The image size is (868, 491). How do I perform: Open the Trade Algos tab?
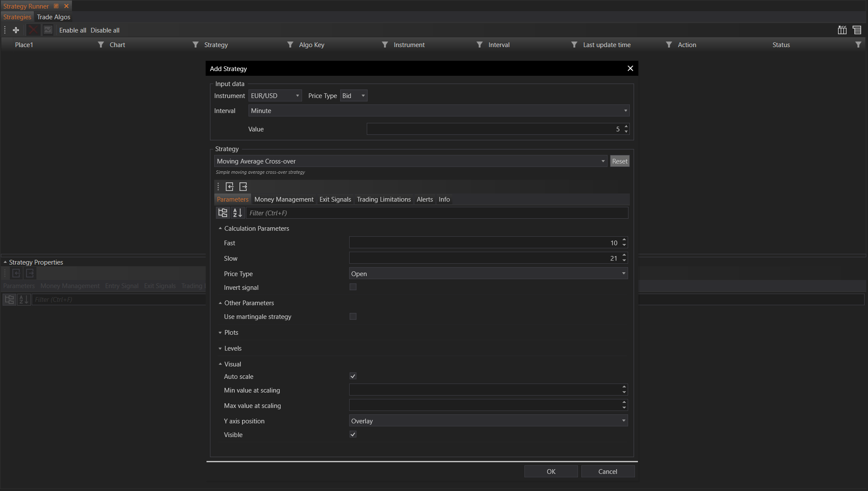[54, 17]
